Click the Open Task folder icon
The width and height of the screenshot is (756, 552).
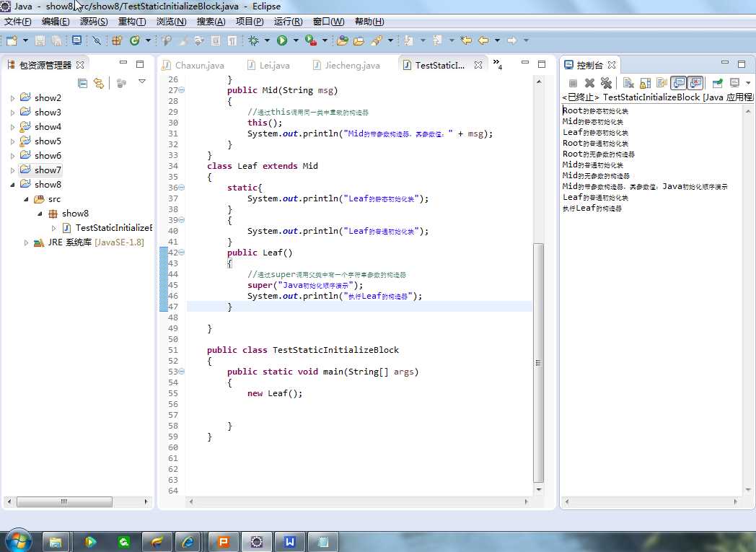359,41
